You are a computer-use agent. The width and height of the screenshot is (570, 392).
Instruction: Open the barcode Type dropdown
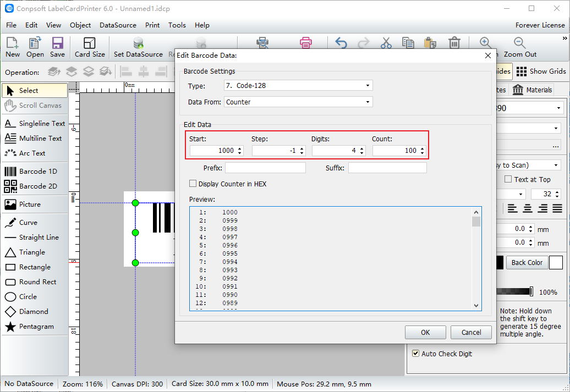(368, 86)
